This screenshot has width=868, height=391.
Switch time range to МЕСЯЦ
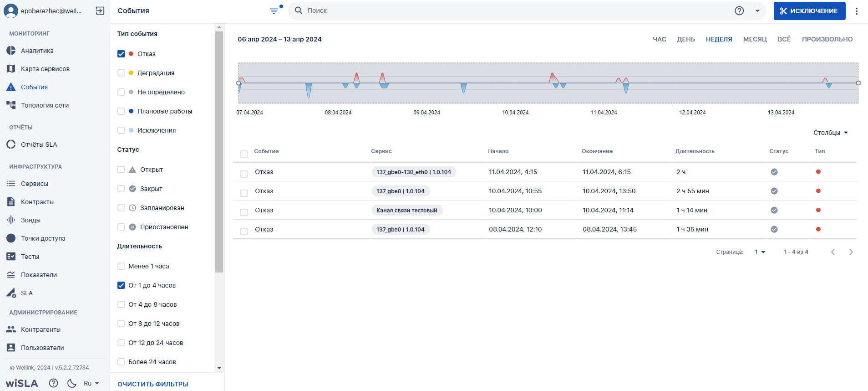coord(755,39)
